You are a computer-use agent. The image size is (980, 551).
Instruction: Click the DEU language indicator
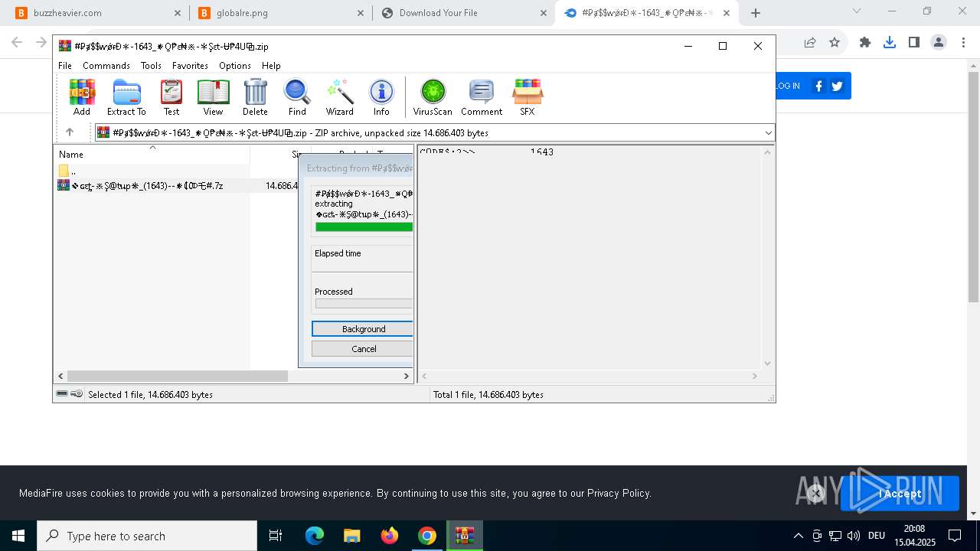pos(877,536)
